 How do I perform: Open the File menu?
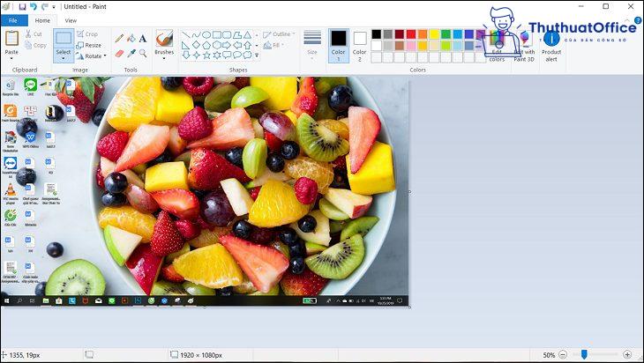coord(13,20)
